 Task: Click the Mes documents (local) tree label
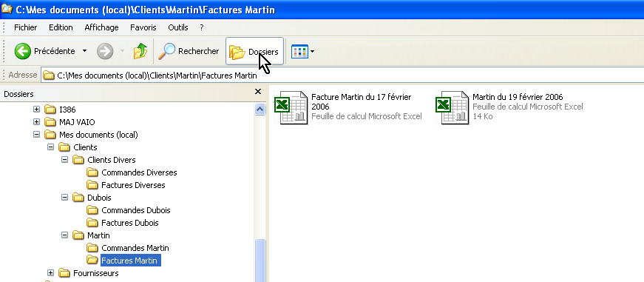98,135
